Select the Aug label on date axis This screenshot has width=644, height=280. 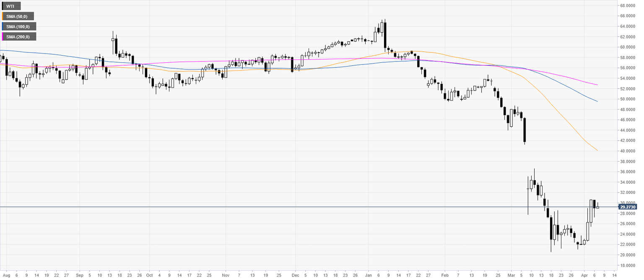pos(5,275)
